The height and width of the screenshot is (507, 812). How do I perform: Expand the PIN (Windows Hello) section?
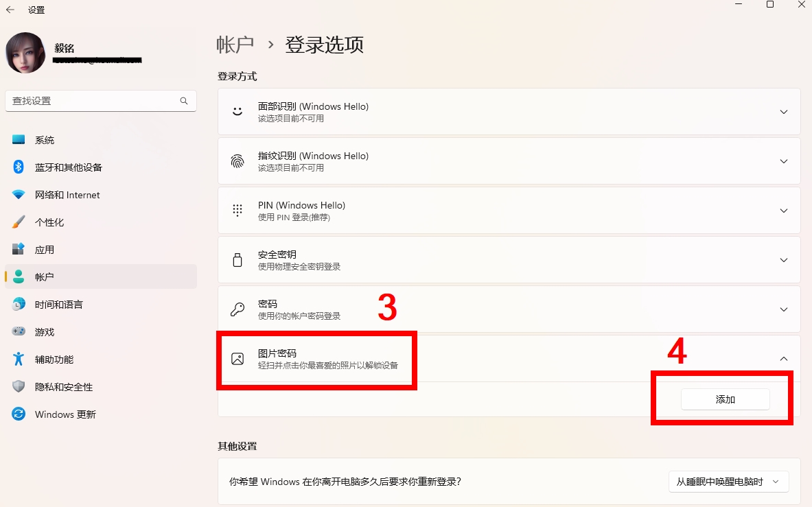[784, 210]
